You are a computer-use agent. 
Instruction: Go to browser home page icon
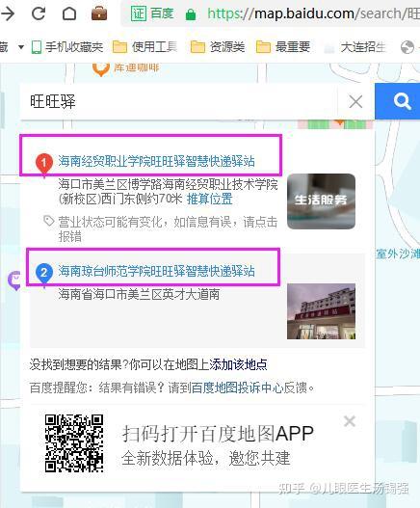(x=69, y=13)
